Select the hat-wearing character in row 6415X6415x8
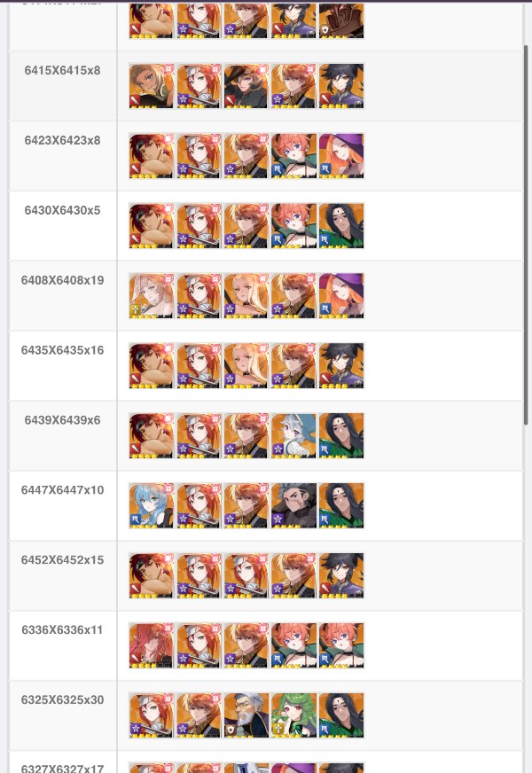532x773 pixels. 246,86
